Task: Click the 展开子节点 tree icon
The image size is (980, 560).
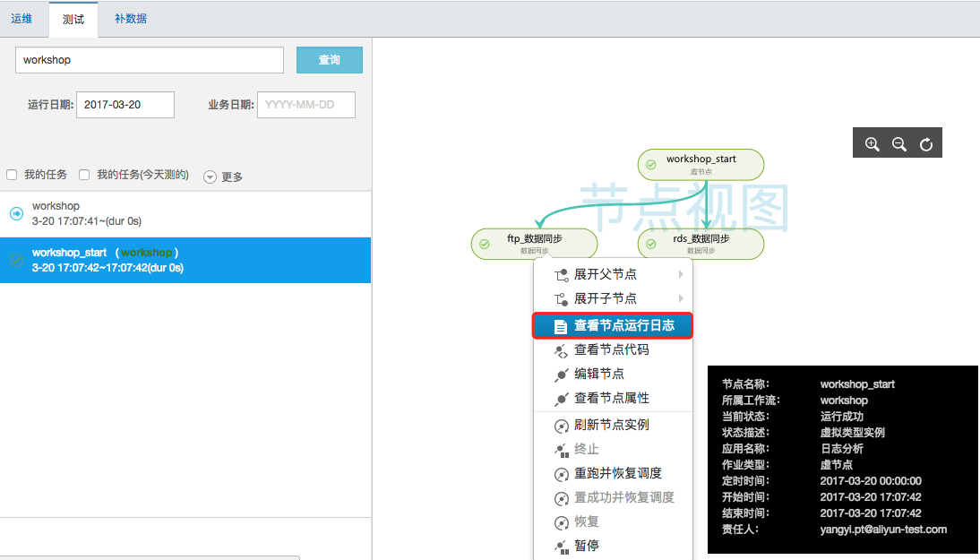Action: click(x=562, y=298)
